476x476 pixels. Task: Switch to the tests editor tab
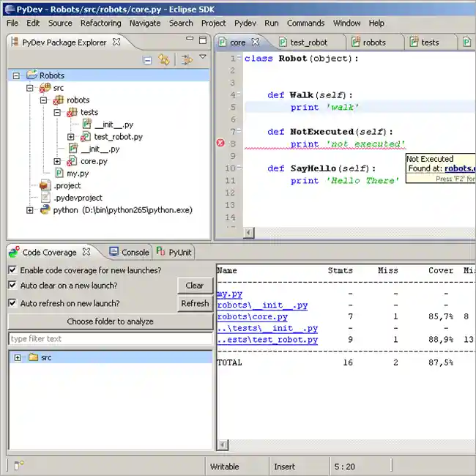[430, 42]
